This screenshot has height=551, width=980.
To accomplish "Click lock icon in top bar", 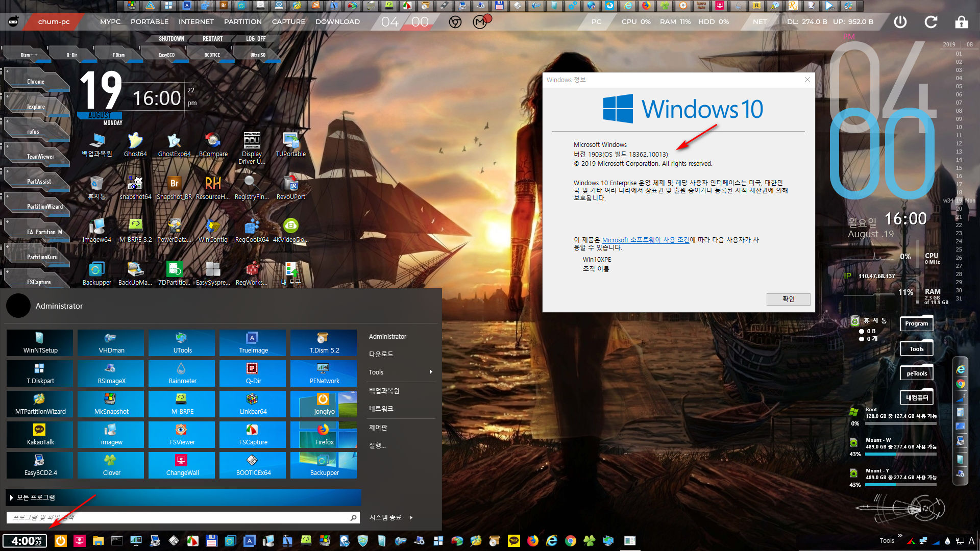I will [962, 22].
